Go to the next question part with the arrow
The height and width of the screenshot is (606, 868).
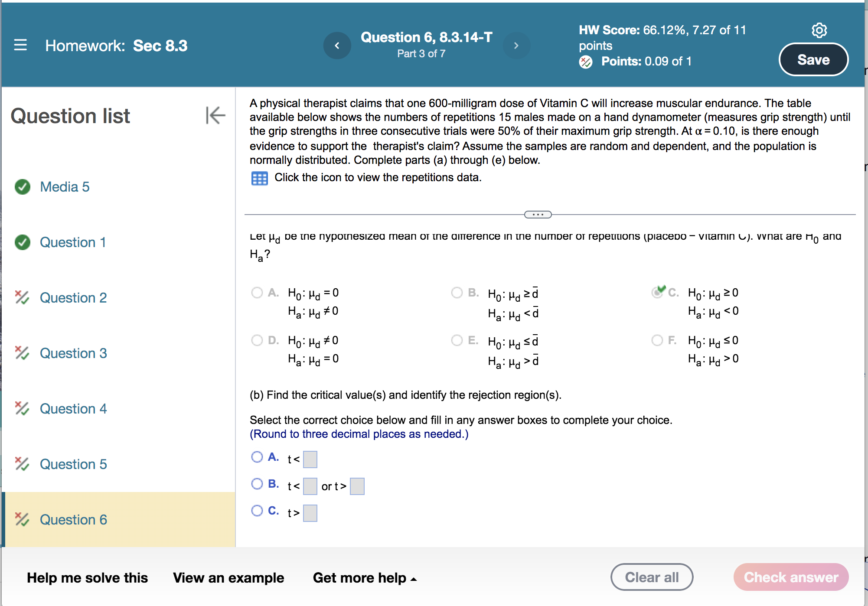pyautogui.click(x=516, y=45)
